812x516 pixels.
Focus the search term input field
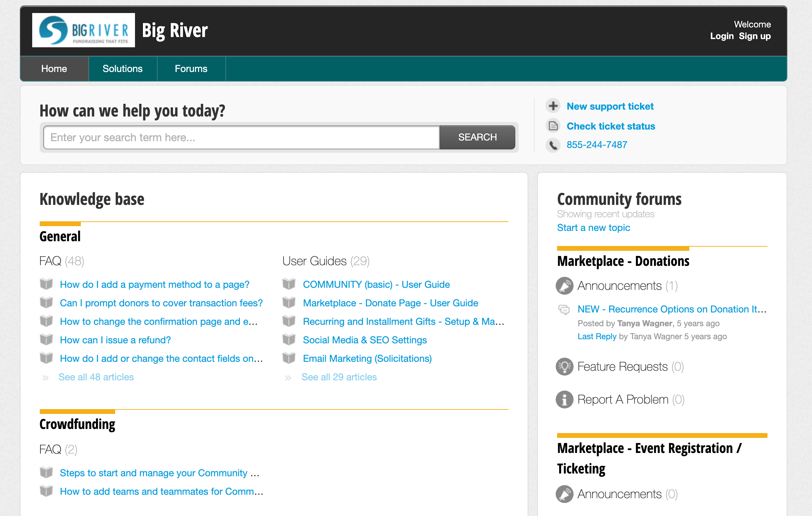(x=241, y=137)
